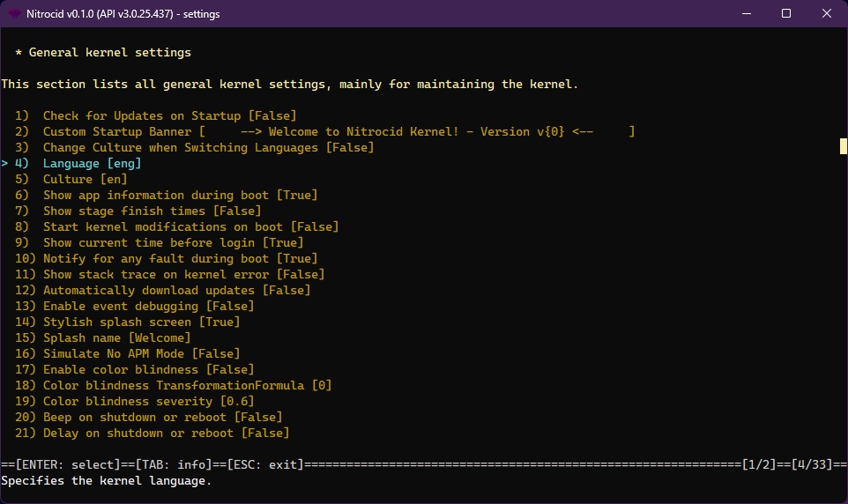Close the Nitrocid settings window
The width and height of the screenshot is (848, 504).
[827, 14]
